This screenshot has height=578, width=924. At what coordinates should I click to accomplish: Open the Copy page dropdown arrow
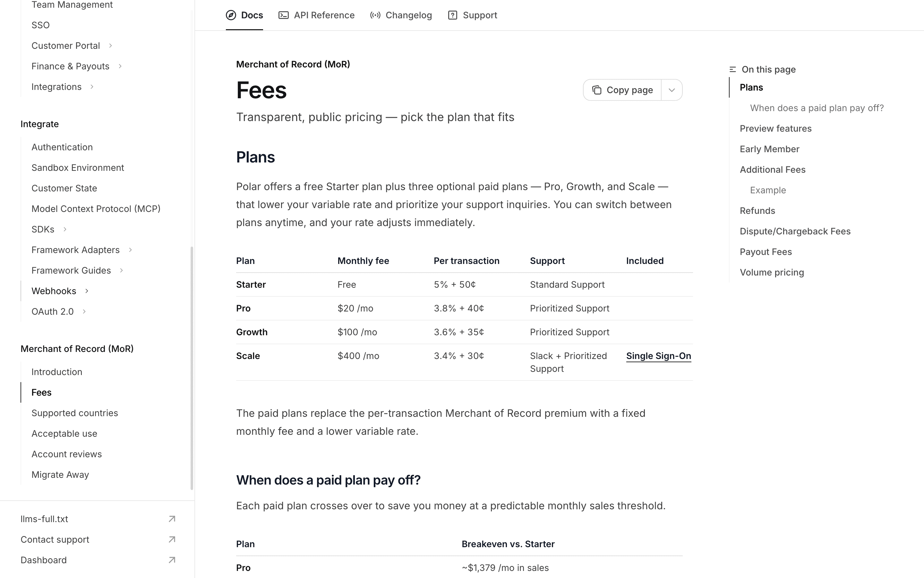672,90
